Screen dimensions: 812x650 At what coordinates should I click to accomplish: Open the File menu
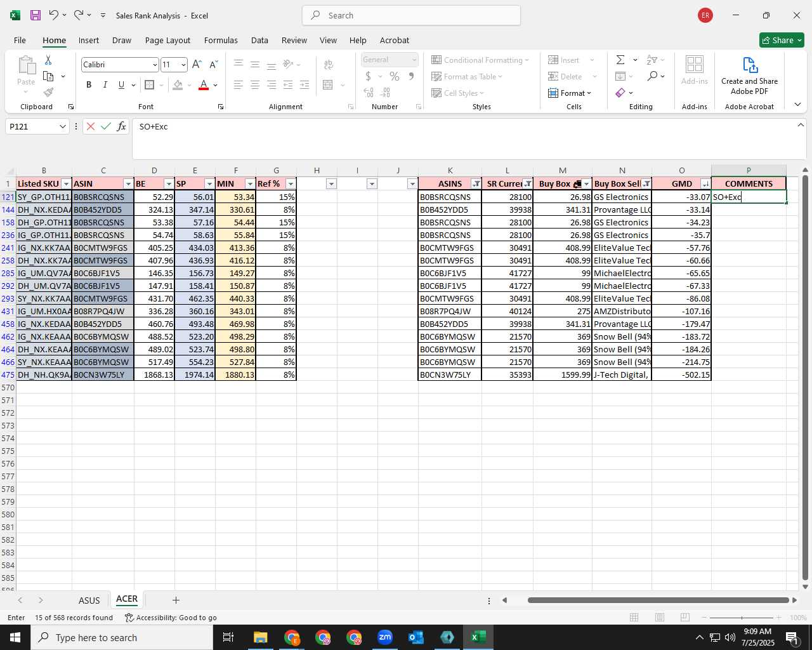click(x=20, y=40)
